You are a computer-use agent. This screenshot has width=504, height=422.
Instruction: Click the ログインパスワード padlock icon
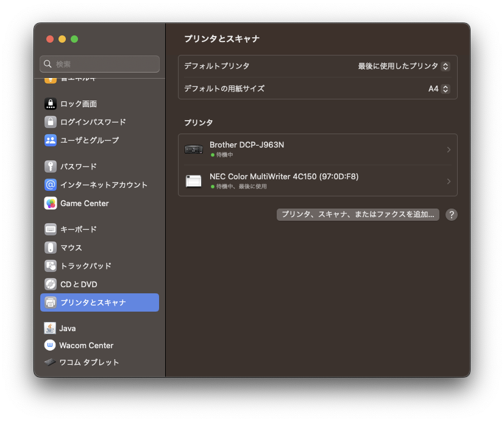51,122
